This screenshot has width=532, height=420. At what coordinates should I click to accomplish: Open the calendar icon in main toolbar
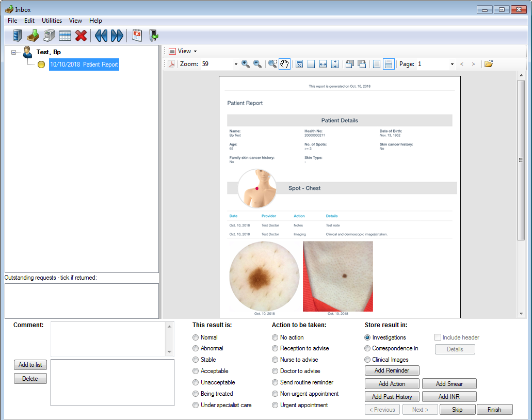click(137, 36)
